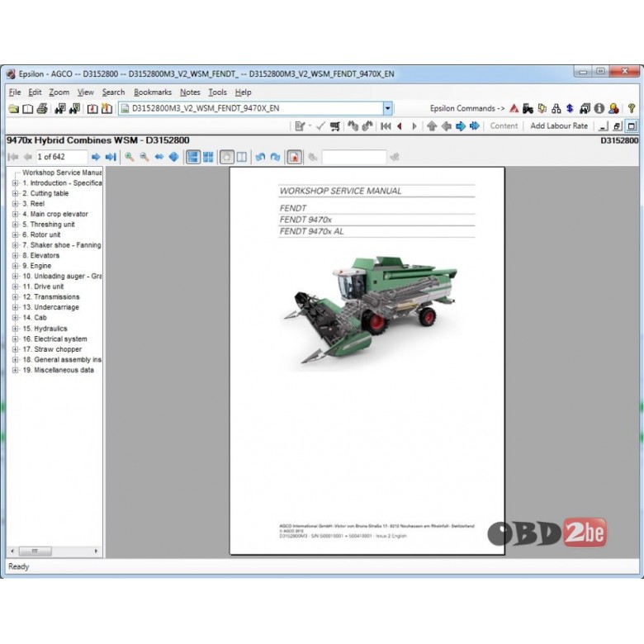Click the empty search text field
This screenshot has width=644, height=644.
354,157
